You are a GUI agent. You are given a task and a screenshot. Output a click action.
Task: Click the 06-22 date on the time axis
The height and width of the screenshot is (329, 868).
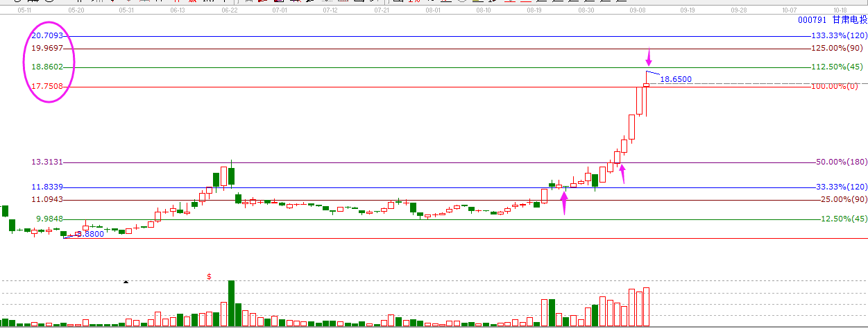click(229, 11)
